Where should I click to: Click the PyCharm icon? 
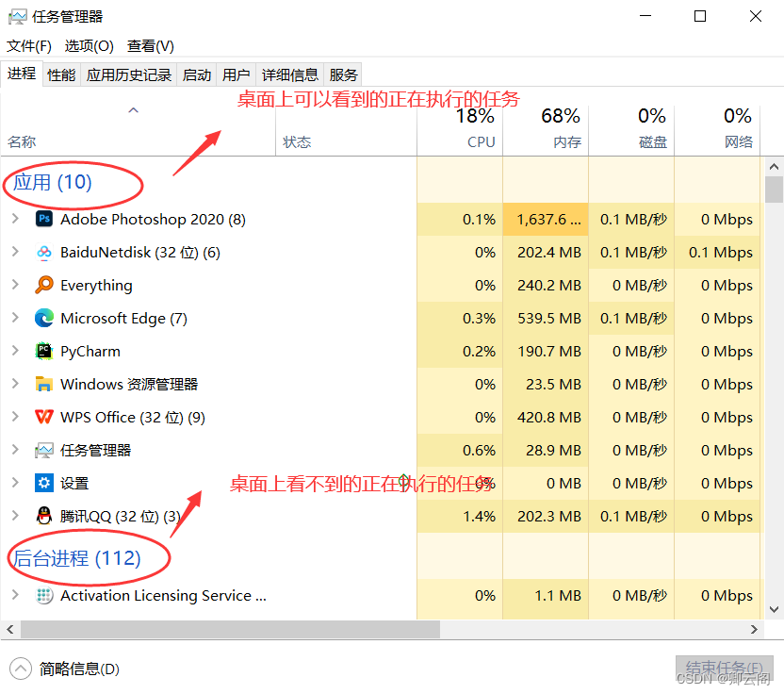point(44,352)
